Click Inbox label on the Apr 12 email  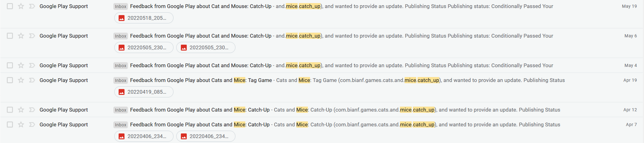[x=120, y=110]
